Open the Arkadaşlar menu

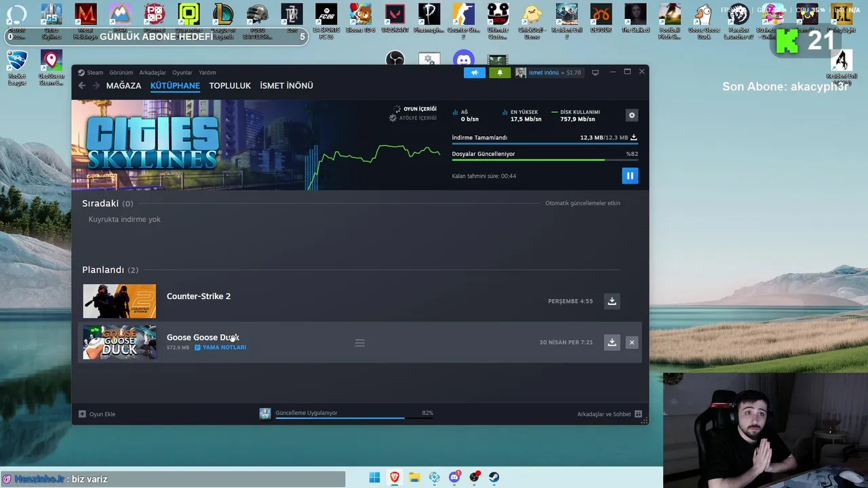[x=153, y=73]
